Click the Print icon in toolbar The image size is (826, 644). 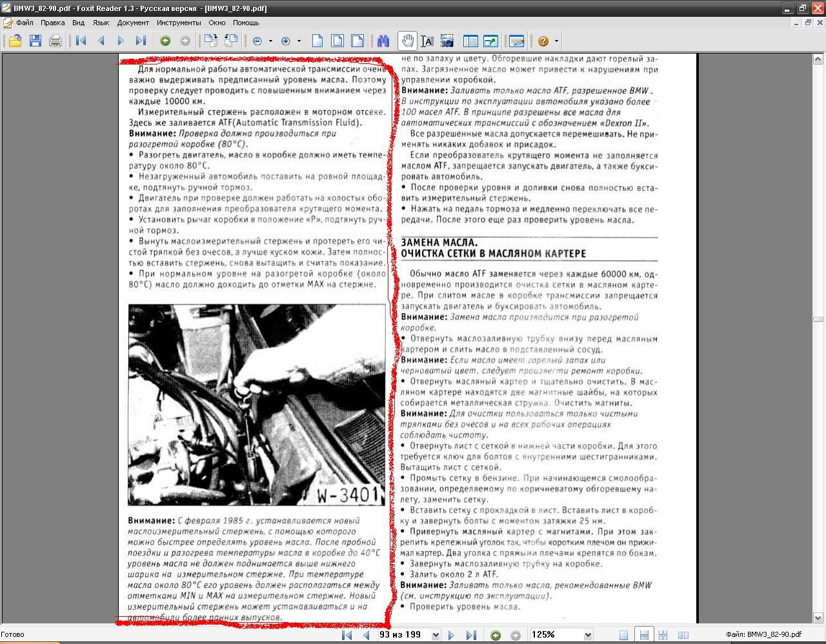point(55,41)
